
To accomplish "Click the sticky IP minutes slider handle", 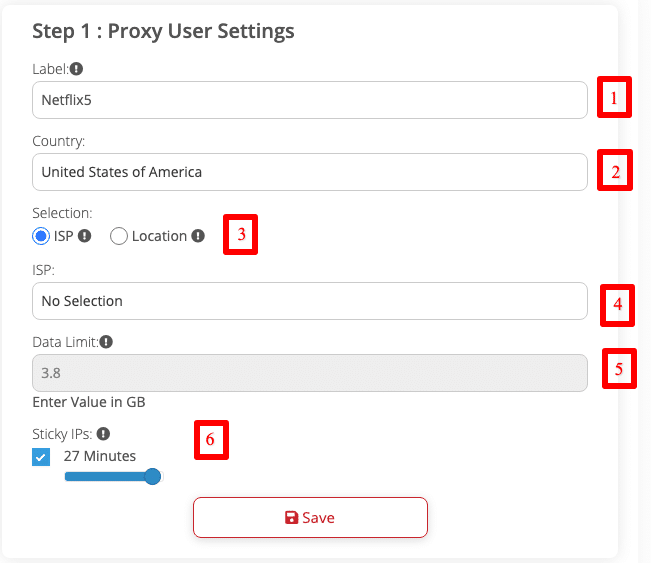I will [153, 477].
